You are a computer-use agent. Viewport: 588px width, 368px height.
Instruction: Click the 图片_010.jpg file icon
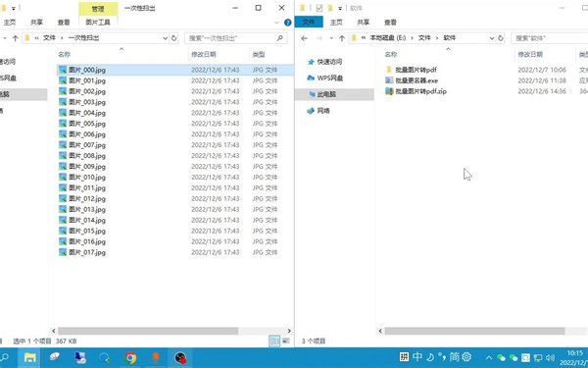(x=63, y=178)
